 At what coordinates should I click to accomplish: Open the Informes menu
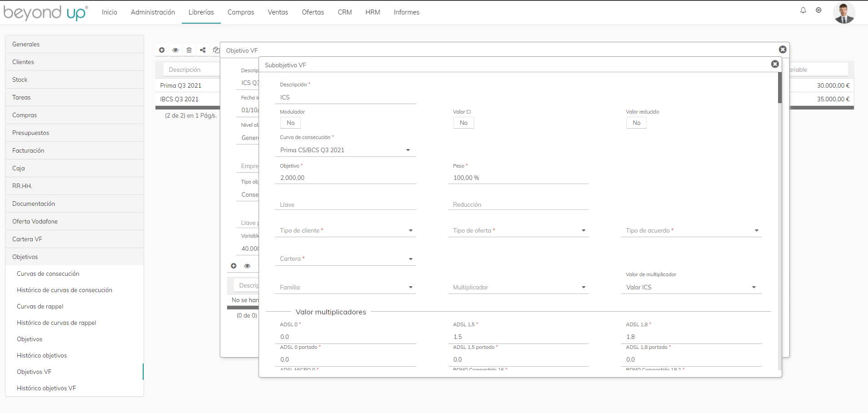[x=406, y=12]
